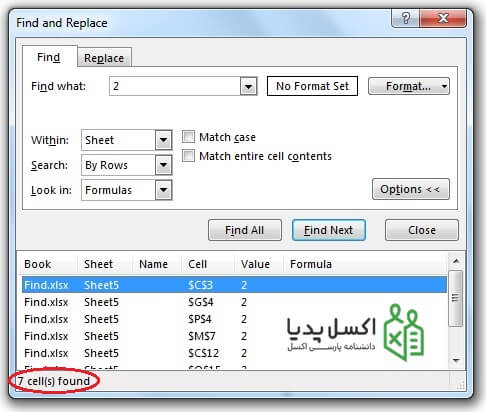Click the Find All button

(245, 230)
